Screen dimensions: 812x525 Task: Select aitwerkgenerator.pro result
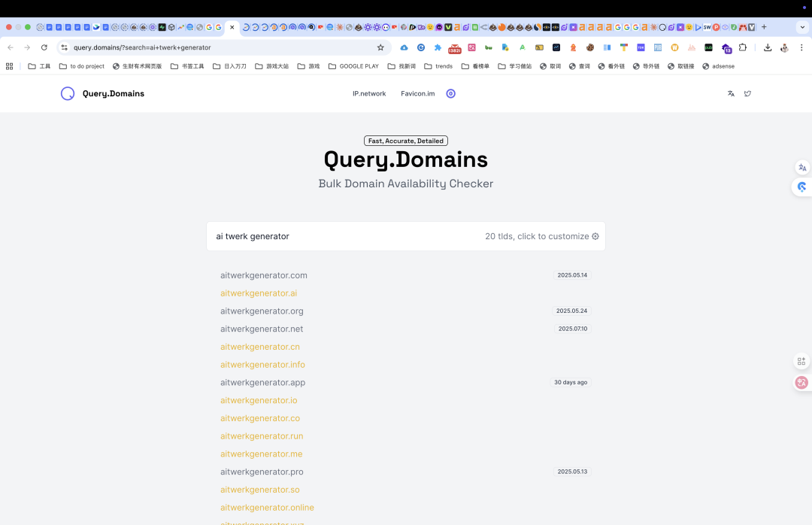coord(262,472)
